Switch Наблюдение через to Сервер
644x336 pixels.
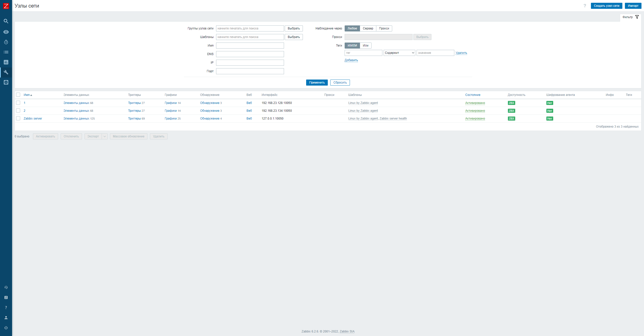point(368,28)
